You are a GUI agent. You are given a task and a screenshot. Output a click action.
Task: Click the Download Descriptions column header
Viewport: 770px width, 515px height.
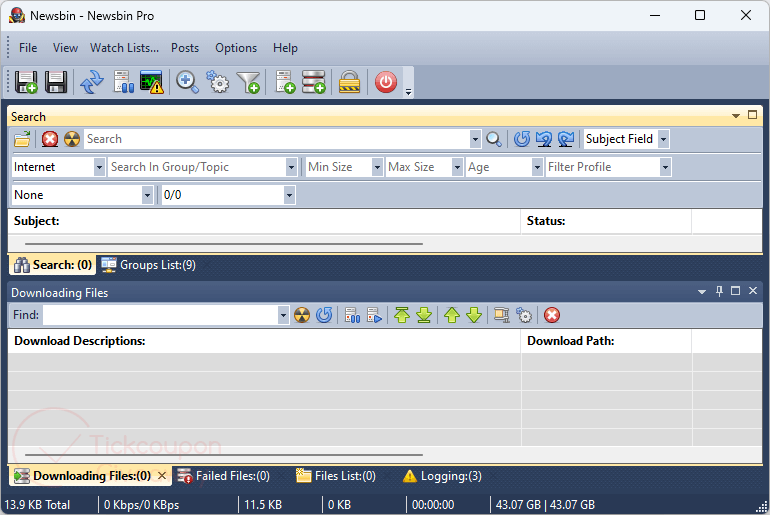pos(264,341)
